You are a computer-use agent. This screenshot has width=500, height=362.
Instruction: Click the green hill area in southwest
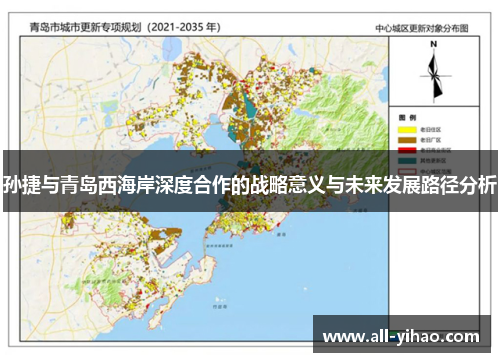pyautogui.click(x=110, y=289)
